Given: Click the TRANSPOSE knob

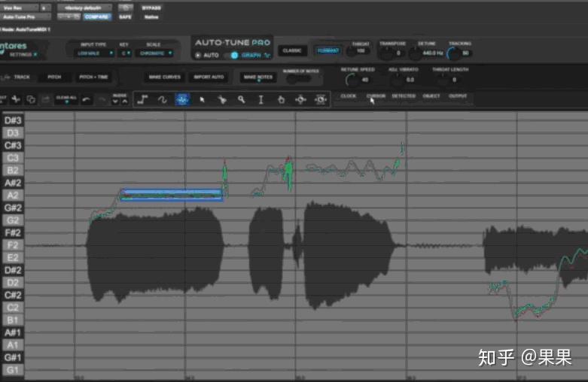Looking at the screenshot, I should tap(385, 53).
